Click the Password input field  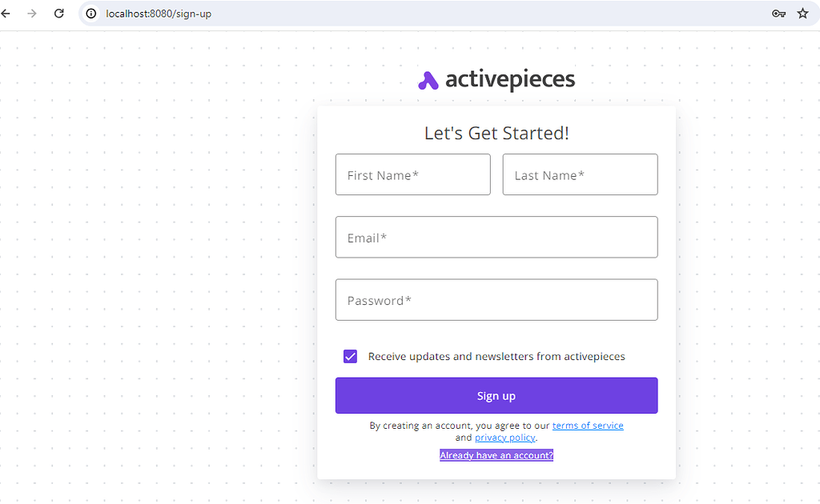pos(496,299)
